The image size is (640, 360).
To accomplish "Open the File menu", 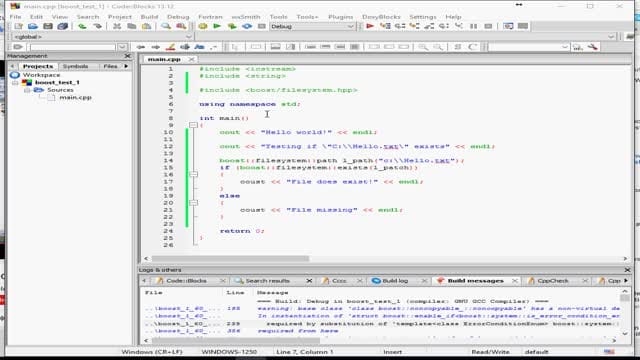I will click(16, 17).
